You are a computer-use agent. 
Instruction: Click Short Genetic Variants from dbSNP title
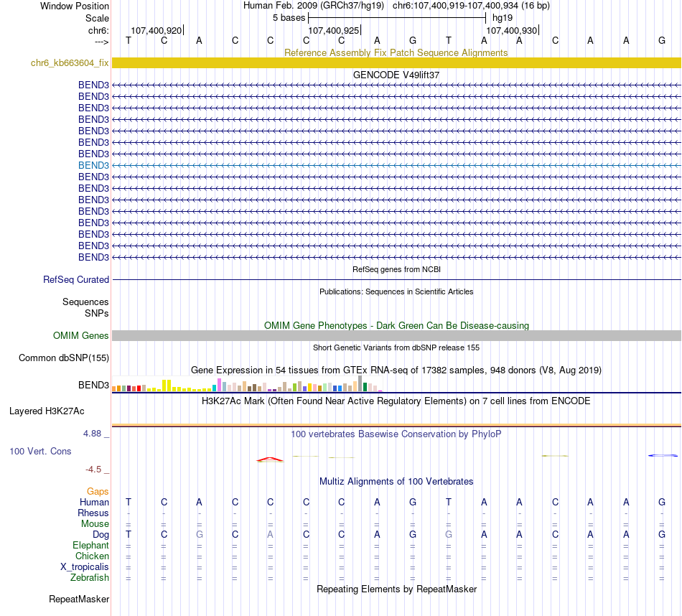(x=396, y=347)
